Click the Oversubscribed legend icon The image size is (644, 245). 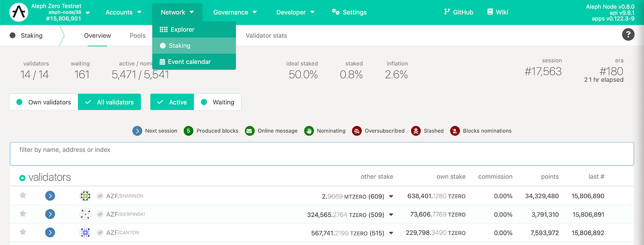point(357,131)
